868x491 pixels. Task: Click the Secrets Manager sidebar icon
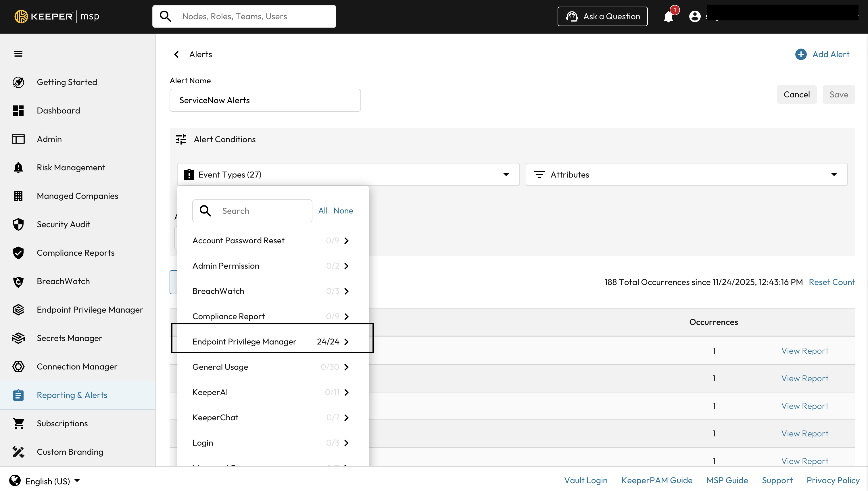(18, 338)
